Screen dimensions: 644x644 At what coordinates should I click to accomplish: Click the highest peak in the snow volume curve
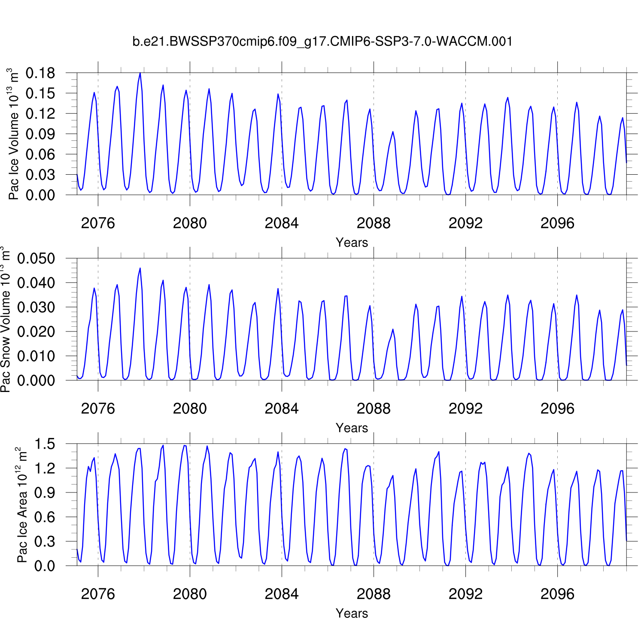click(x=140, y=269)
